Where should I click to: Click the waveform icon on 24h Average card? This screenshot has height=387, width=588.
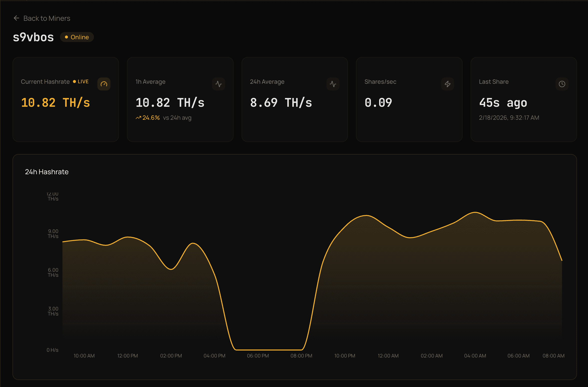[333, 84]
